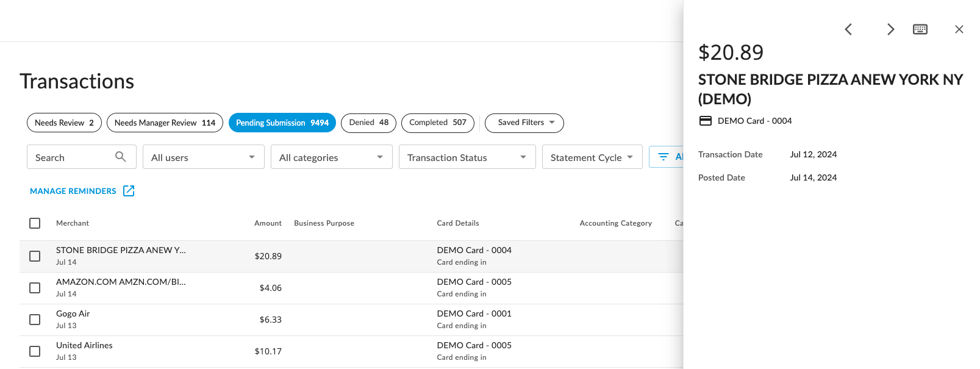Open the Transaction Status dropdown
The height and width of the screenshot is (369, 980).
(467, 157)
